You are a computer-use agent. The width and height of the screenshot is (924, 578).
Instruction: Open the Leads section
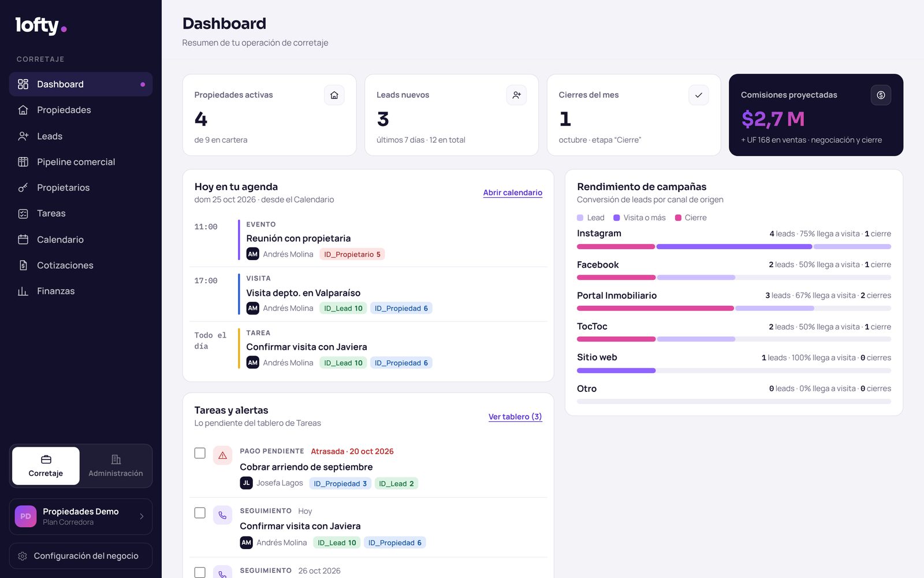tap(81, 136)
